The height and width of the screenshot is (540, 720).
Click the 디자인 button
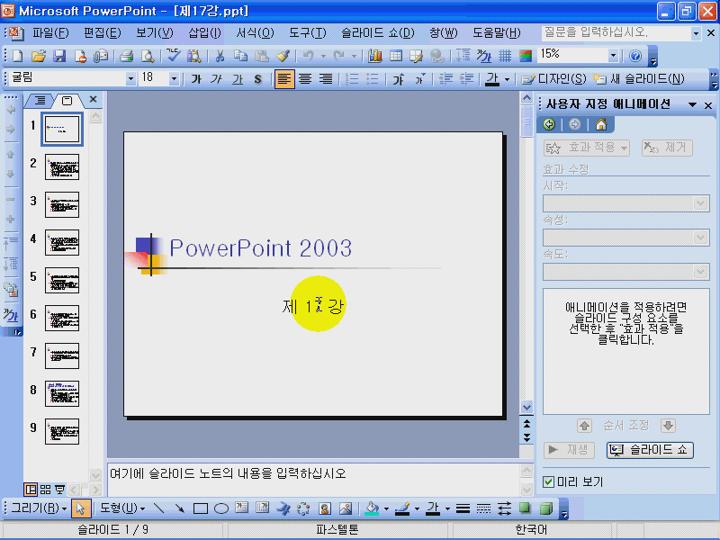(x=554, y=79)
